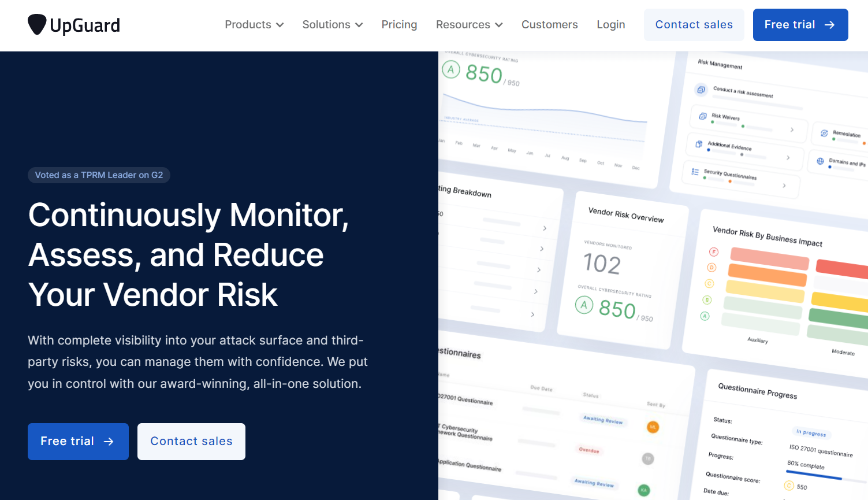Click the Additional Evidence documents icon
Screen dimensions: 868x500
click(x=699, y=145)
